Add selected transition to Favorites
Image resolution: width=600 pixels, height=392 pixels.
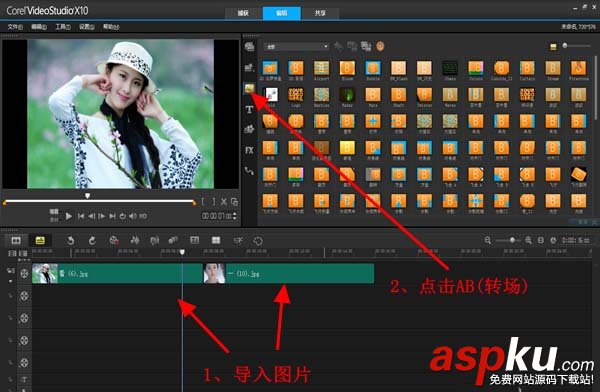click(338, 46)
